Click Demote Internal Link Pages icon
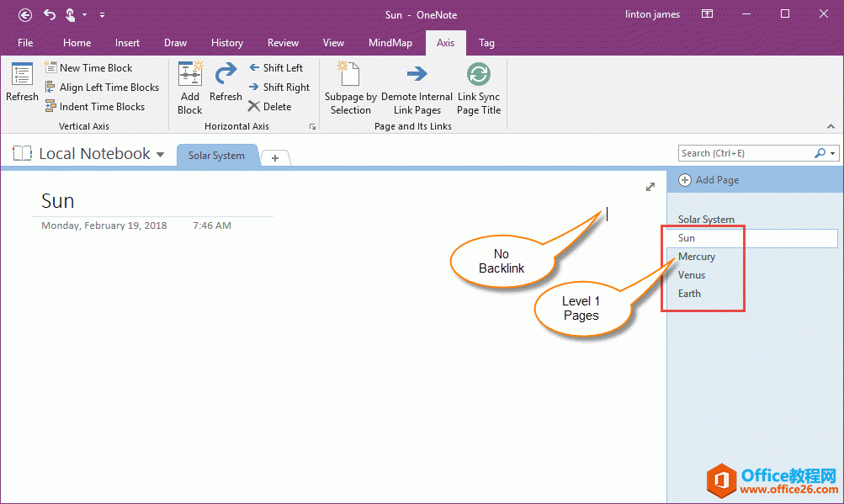 click(x=417, y=74)
